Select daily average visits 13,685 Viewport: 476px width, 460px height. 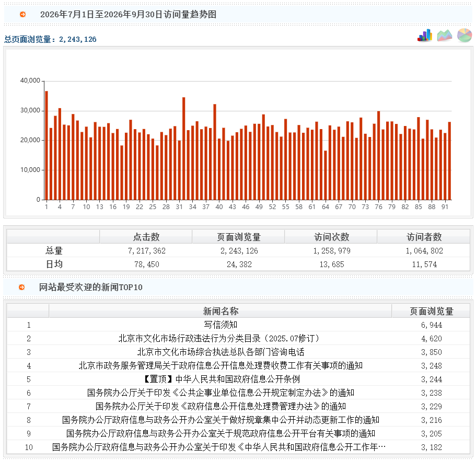tap(332, 264)
